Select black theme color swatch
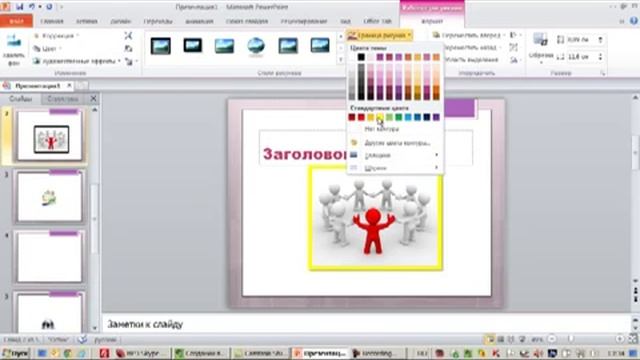Viewport: 640px width, 360px height. point(361,57)
